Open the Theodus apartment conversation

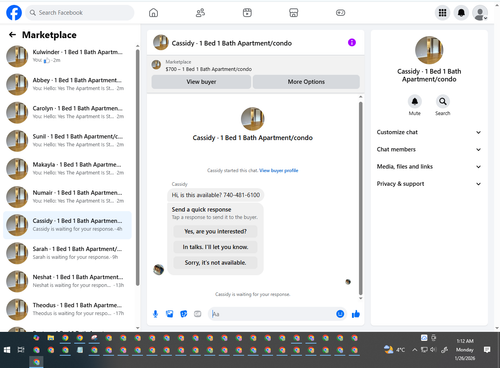(x=67, y=309)
